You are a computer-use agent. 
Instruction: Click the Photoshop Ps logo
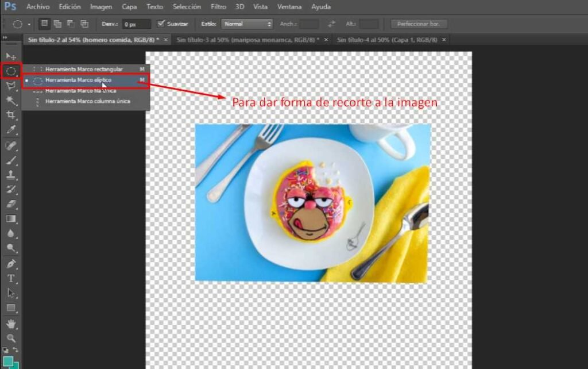point(10,6)
